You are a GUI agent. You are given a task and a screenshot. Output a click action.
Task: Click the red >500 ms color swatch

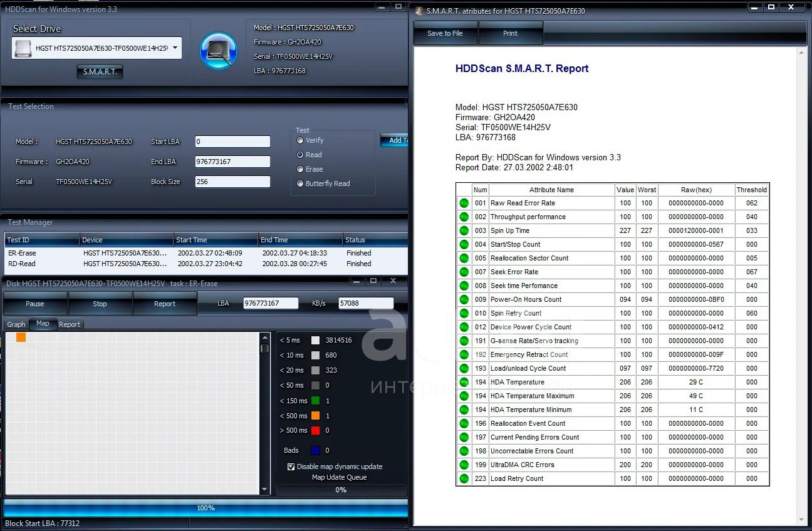tap(315, 431)
